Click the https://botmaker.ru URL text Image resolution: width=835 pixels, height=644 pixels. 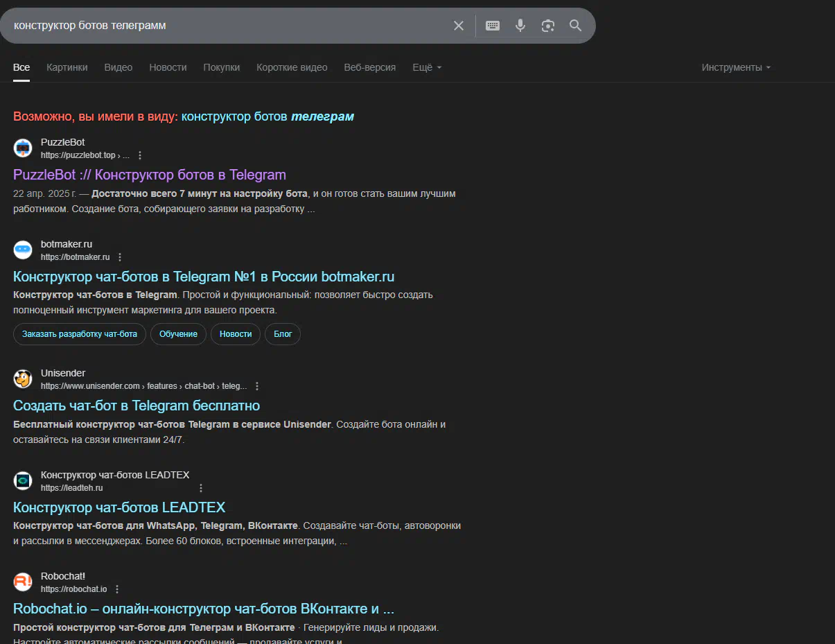75,257
